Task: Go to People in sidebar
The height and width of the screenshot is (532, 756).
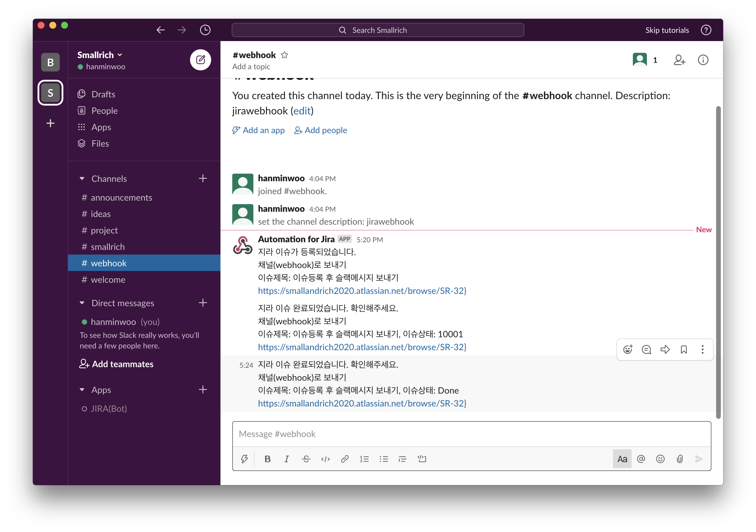Action: (104, 111)
